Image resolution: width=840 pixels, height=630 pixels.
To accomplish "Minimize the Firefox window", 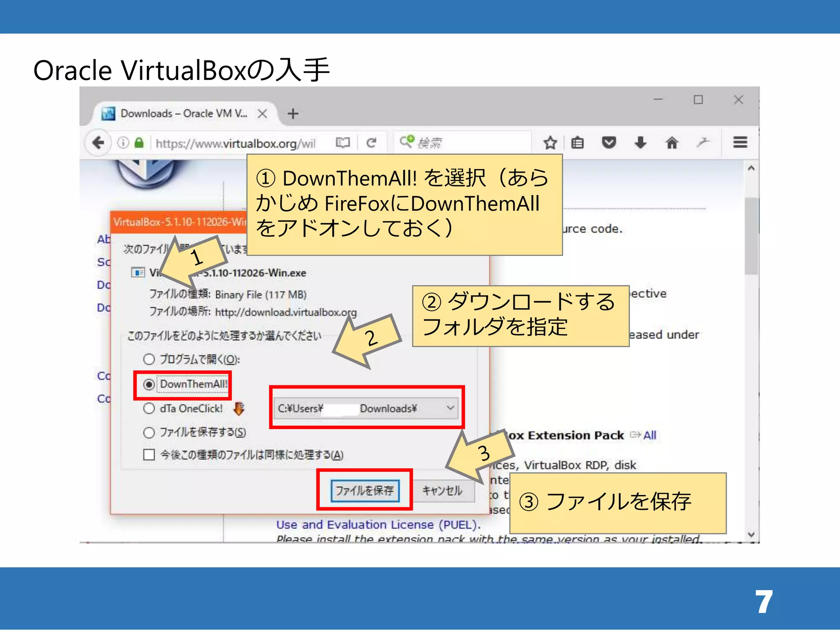I will point(658,100).
